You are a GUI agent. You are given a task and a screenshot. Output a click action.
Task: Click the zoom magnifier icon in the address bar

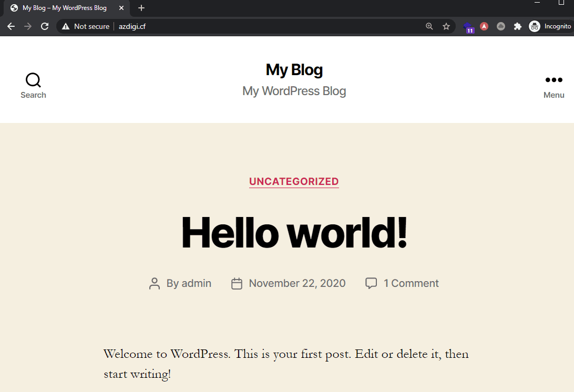[429, 26]
